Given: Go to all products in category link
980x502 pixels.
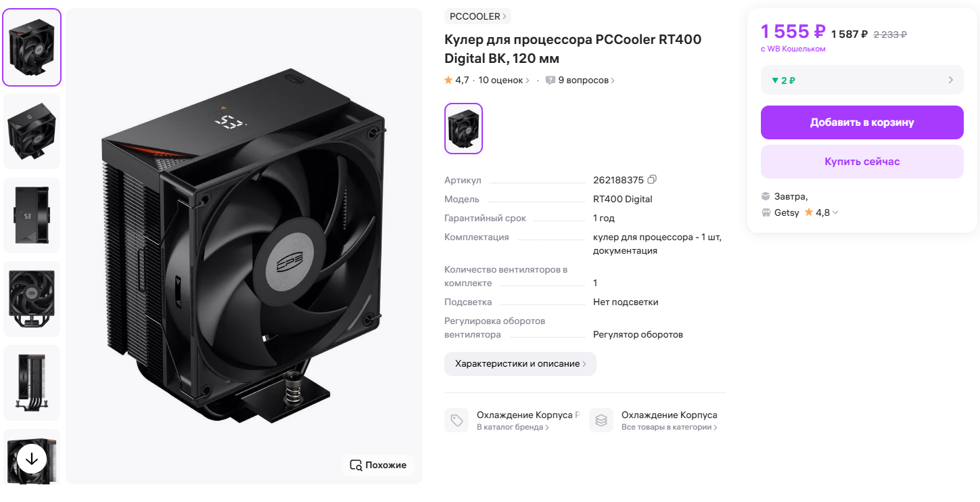Looking at the screenshot, I should [x=669, y=427].
